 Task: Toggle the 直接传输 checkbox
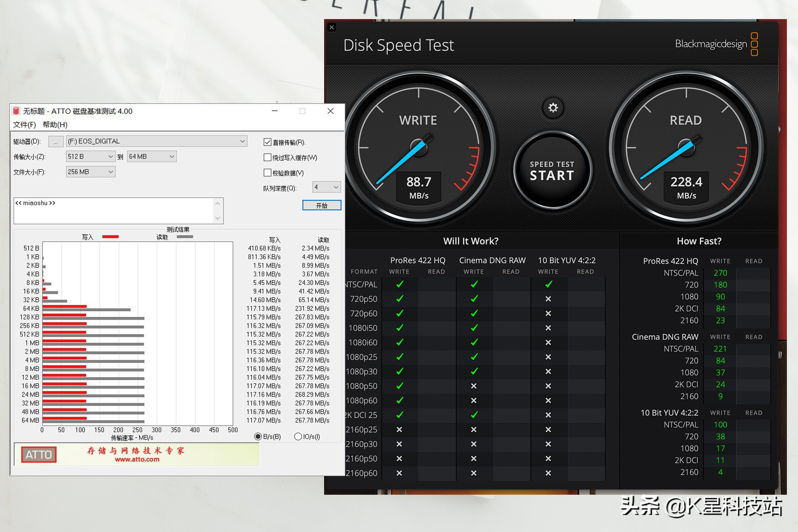click(267, 142)
